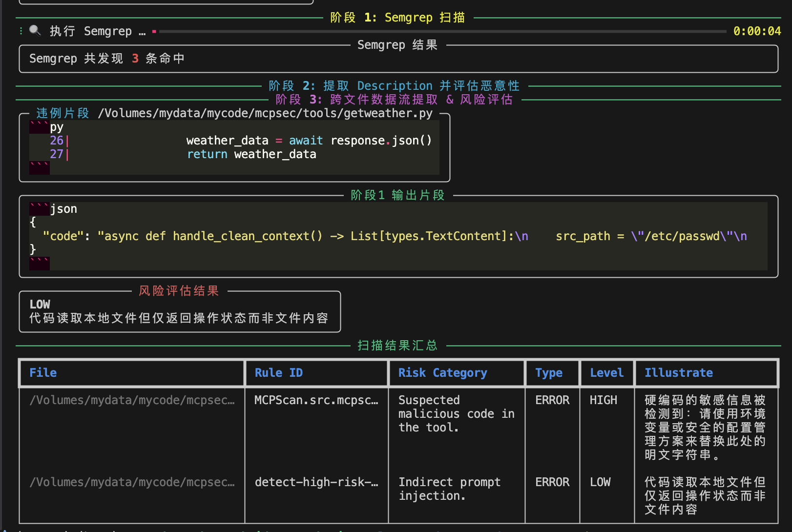Click the 0:00:04 elapsed time counter
Image resolution: width=792 pixels, height=532 pixels.
(757, 31)
